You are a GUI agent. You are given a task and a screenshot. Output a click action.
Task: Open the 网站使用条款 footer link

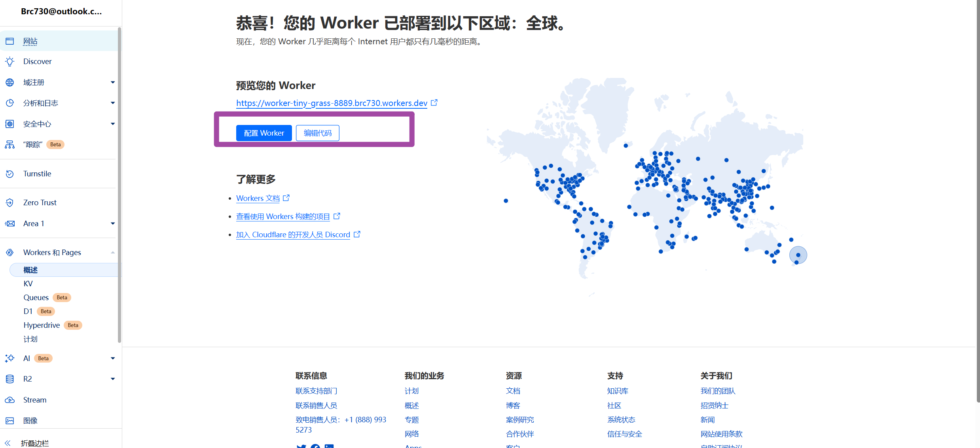[722, 434]
